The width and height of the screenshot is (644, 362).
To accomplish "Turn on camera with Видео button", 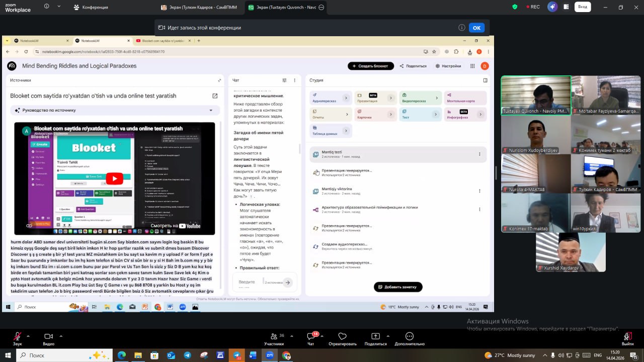I will tap(48, 336).
